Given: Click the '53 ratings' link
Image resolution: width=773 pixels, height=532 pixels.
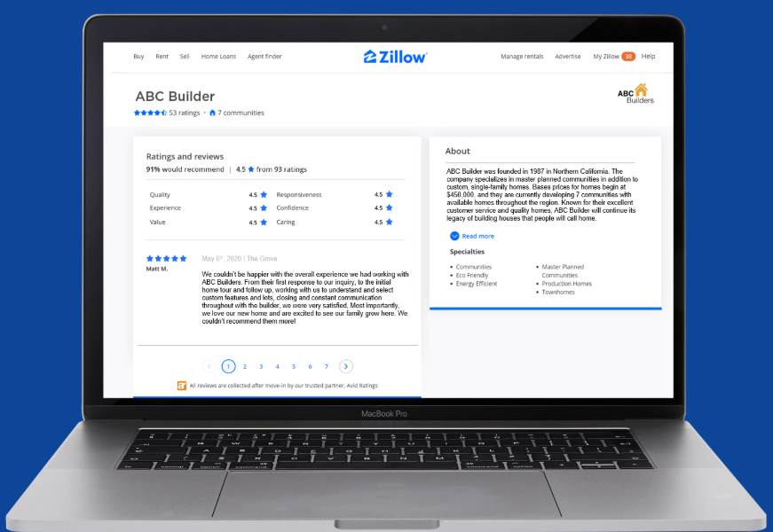Looking at the screenshot, I should point(185,113).
